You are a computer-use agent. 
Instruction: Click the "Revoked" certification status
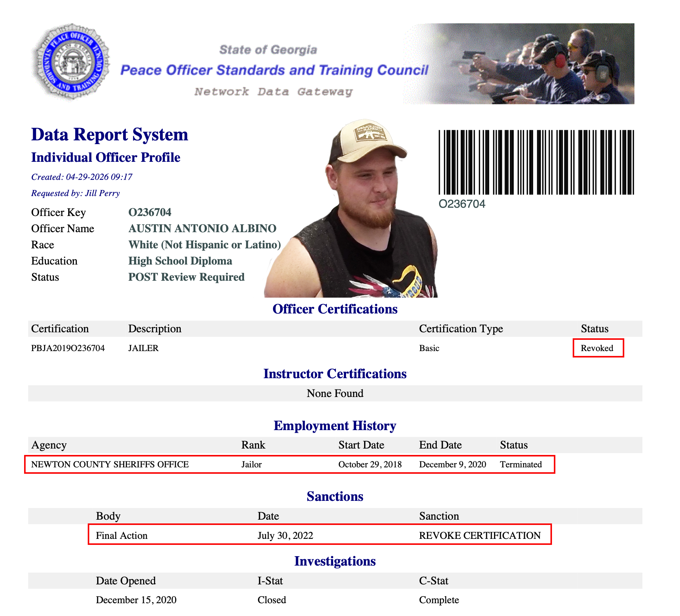point(597,348)
